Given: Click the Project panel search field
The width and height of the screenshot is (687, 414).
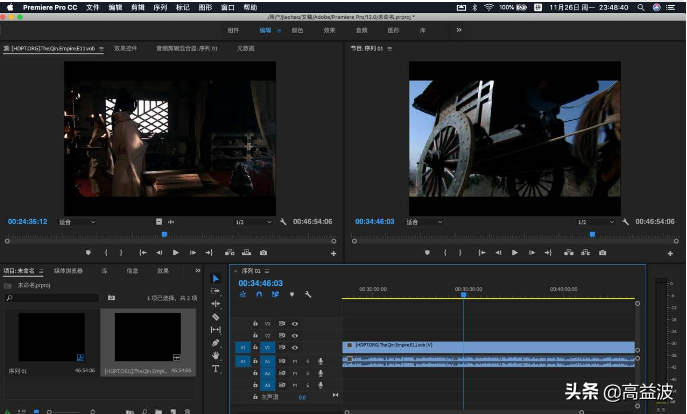Looking at the screenshot, I should pos(52,298).
